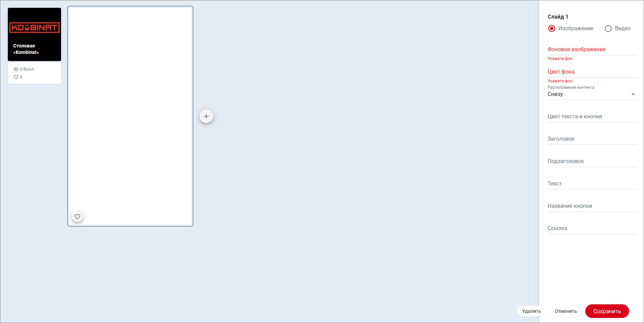Click the Сохранить button
Viewport: 644px width, 323px height.
point(607,311)
